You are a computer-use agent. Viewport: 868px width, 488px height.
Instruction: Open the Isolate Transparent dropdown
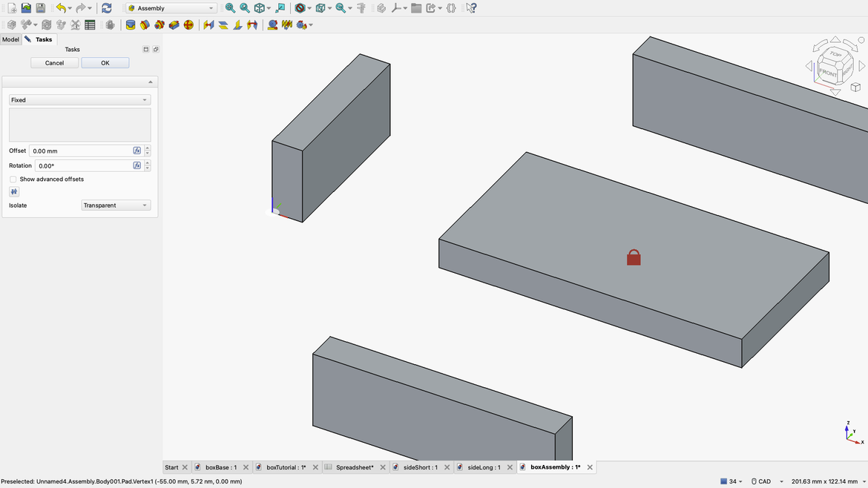tap(116, 205)
